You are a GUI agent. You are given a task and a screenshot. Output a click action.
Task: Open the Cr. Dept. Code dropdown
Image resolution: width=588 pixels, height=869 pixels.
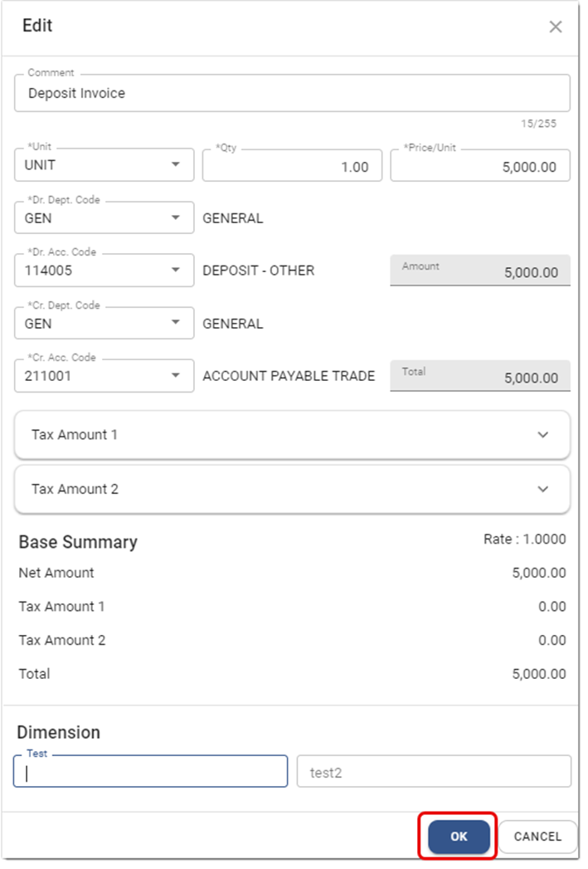[175, 324]
